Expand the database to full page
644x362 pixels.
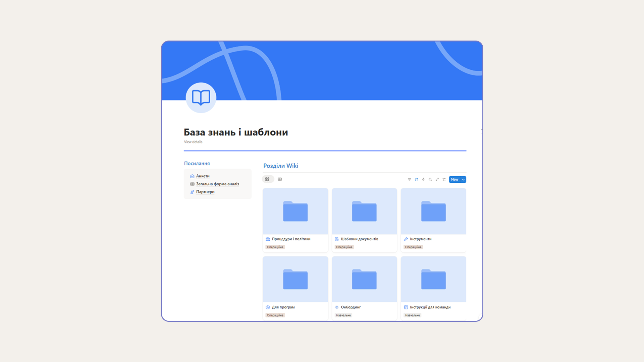click(x=437, y=179)
